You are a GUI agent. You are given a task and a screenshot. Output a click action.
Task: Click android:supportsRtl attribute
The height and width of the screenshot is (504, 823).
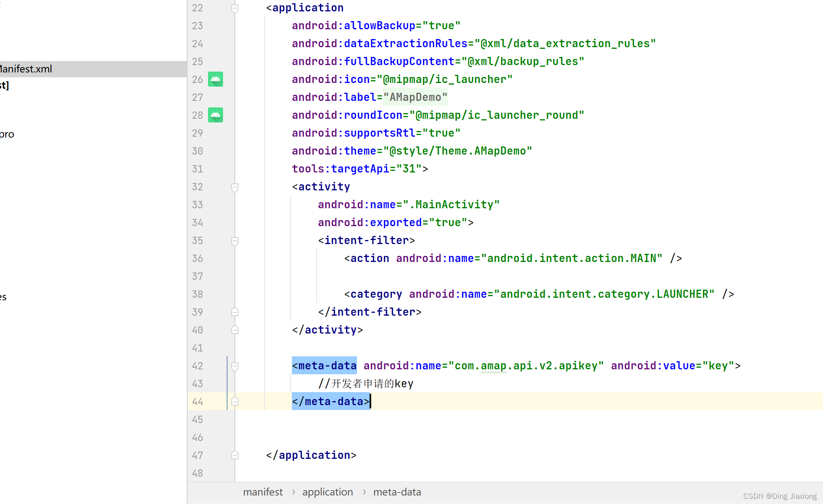[354, 133]
